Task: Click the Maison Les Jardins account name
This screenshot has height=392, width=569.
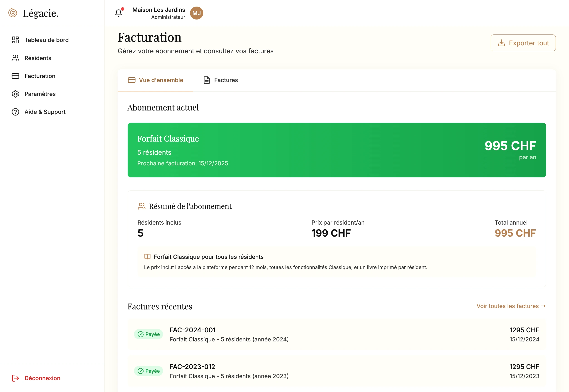Action: click(158, 10)
